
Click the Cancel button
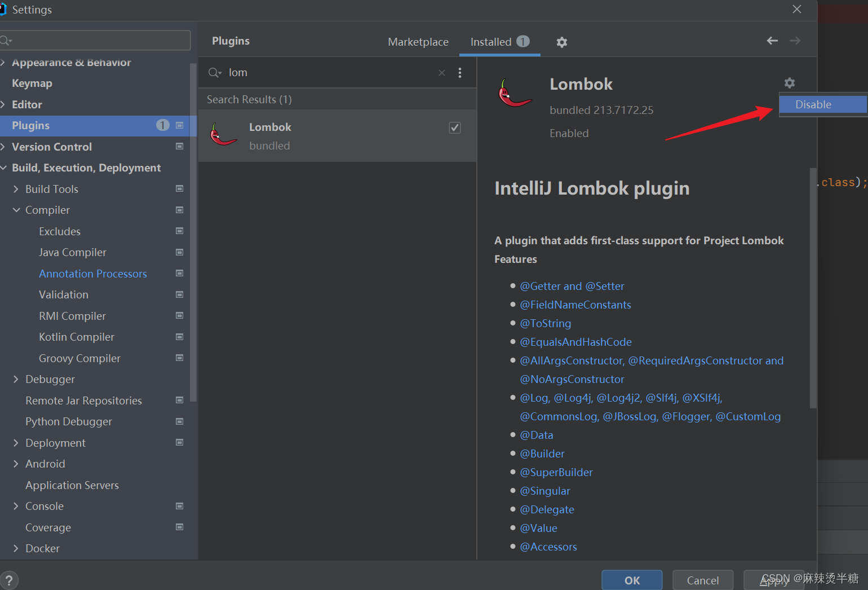click(x=703, y=580)
